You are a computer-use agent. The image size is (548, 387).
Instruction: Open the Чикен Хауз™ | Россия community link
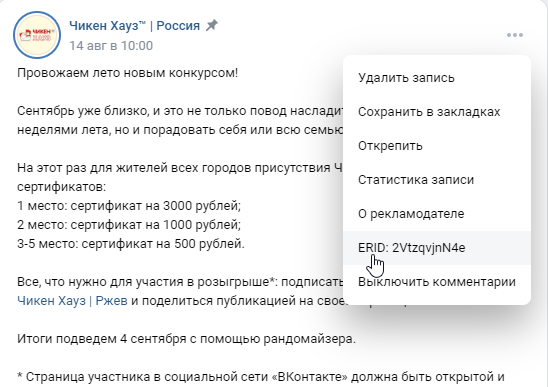pos(135,26)
